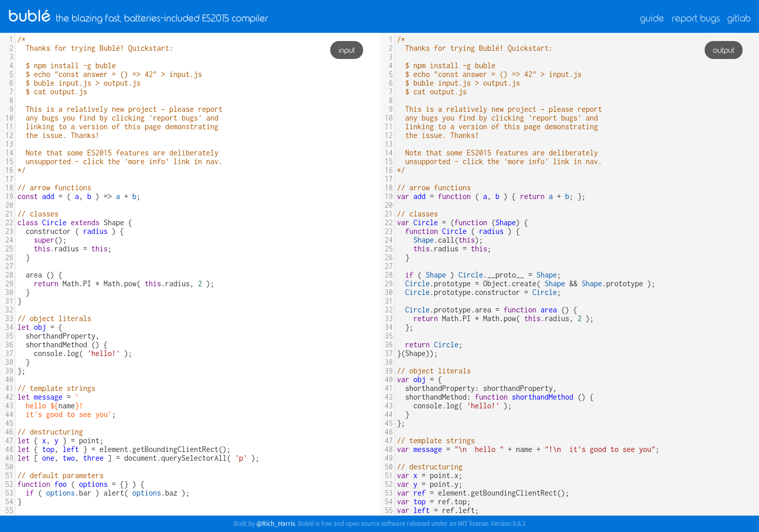Click input line 'const add = ( a, b ) => a + b;'

78,196
